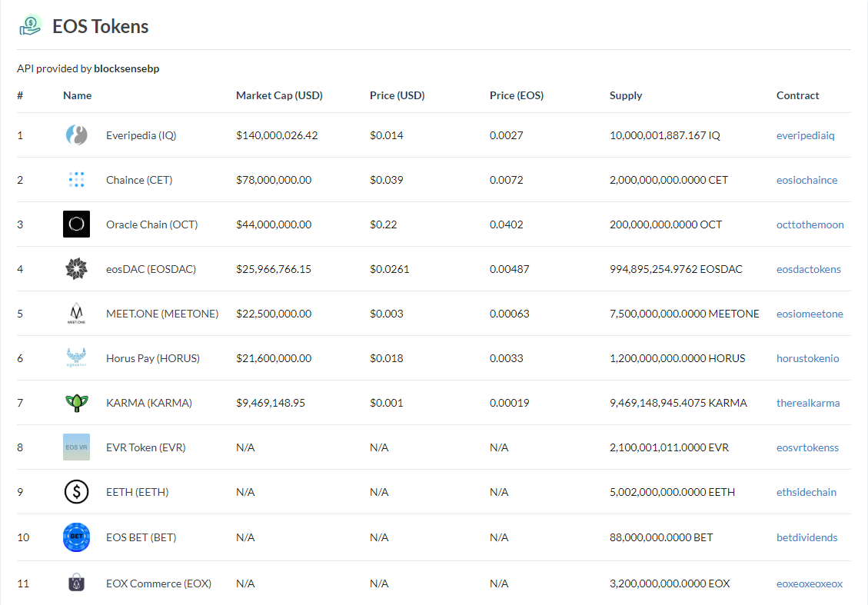
Task: Open the eosdactokens contract link
Action: click(x=808, y=269)
